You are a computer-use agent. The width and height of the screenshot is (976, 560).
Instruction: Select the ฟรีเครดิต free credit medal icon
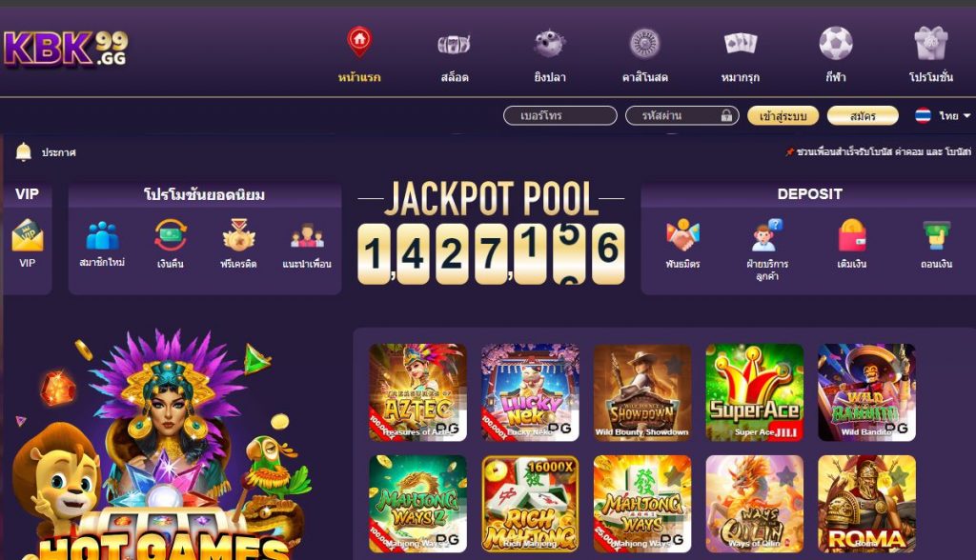(239, 235)
